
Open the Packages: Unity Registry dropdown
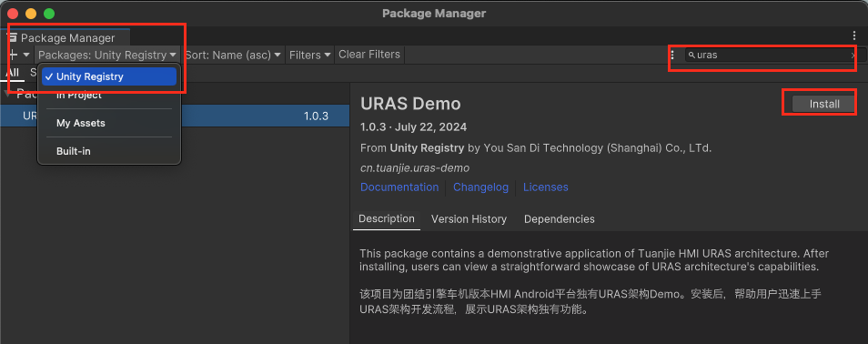(x=107, y=55)
